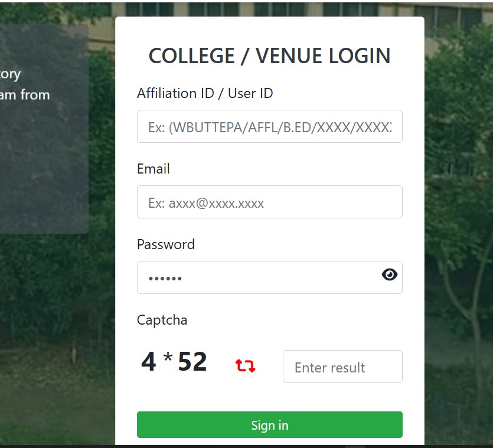Click the "Captcha" label text
The image size is (493, 448).
[x=162, y=321]
